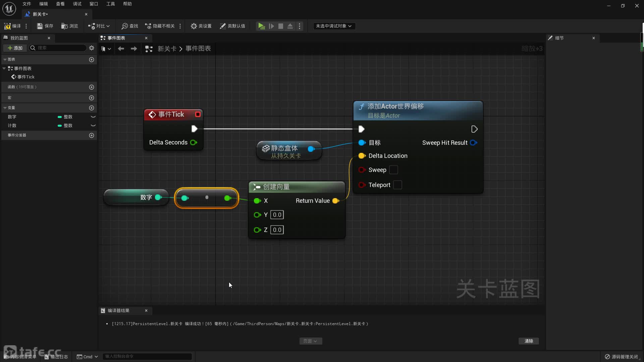
Task: Open the 文件 menu
Action: 27,4
